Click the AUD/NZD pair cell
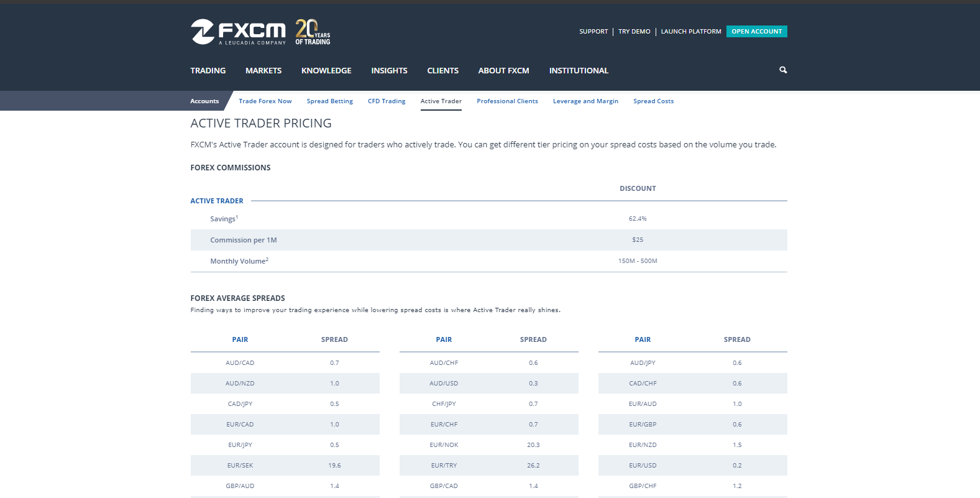Viewport: 980px width, 498px height. [x=240, y=384]
